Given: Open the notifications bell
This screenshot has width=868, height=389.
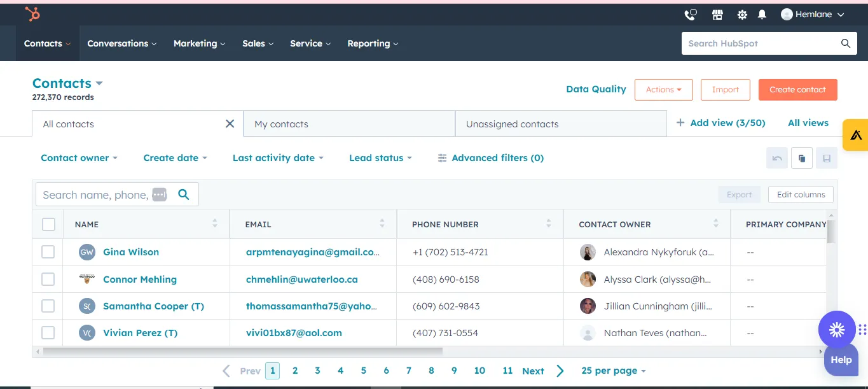Looking at the screenshot, I should tap(762, 15).
